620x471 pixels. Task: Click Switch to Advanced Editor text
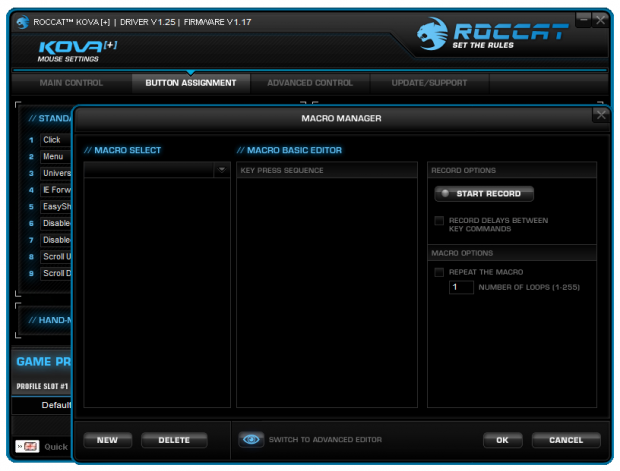click(325, 440)
